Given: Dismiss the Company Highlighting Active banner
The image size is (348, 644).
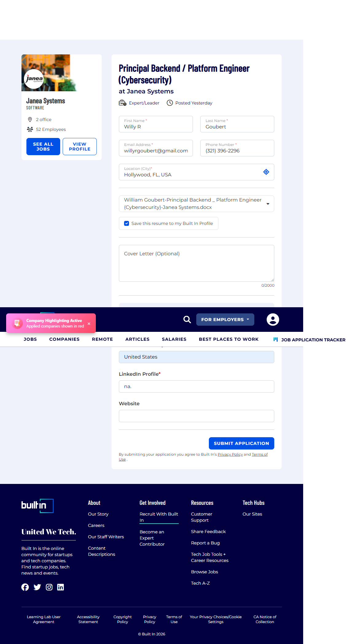Looking at the screenshot, I should (89, 324).
